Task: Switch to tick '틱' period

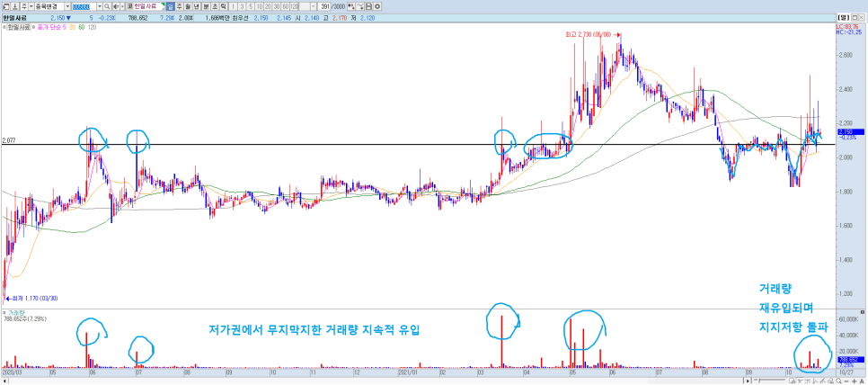Action: [223, 6]
